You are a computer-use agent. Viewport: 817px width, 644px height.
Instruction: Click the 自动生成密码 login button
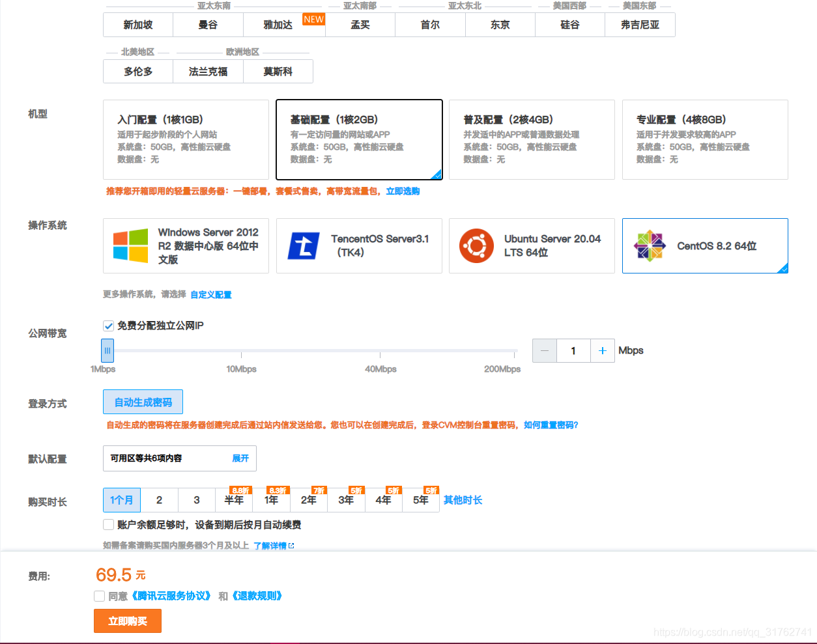tap(143, 402)
